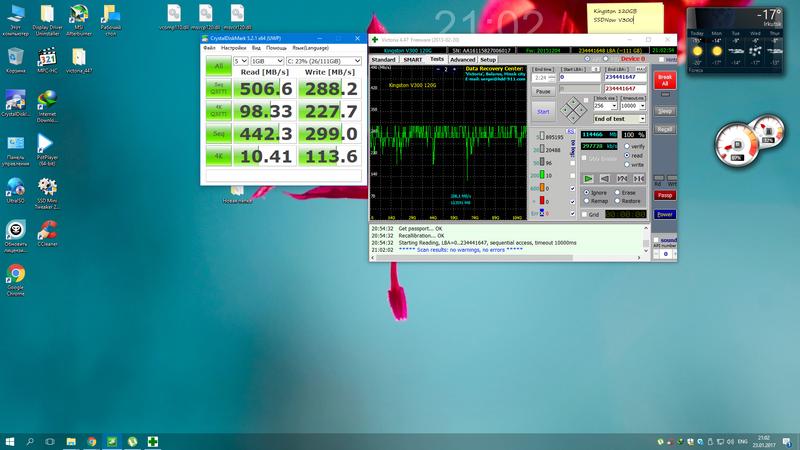Select the CrystalDiskInfo desktop shortcut
The width and height of the screenshot is (800, 450).
coord(15,103)
